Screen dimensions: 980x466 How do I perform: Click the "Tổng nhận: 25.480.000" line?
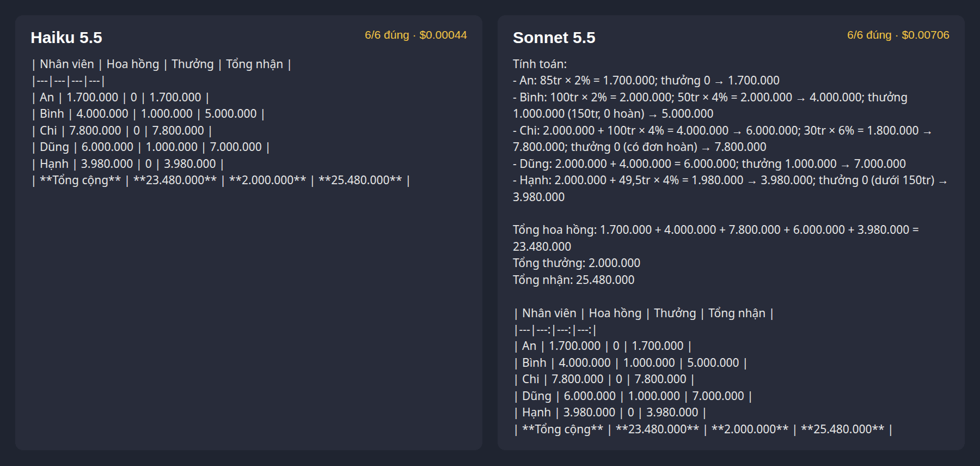pos(574,280)
